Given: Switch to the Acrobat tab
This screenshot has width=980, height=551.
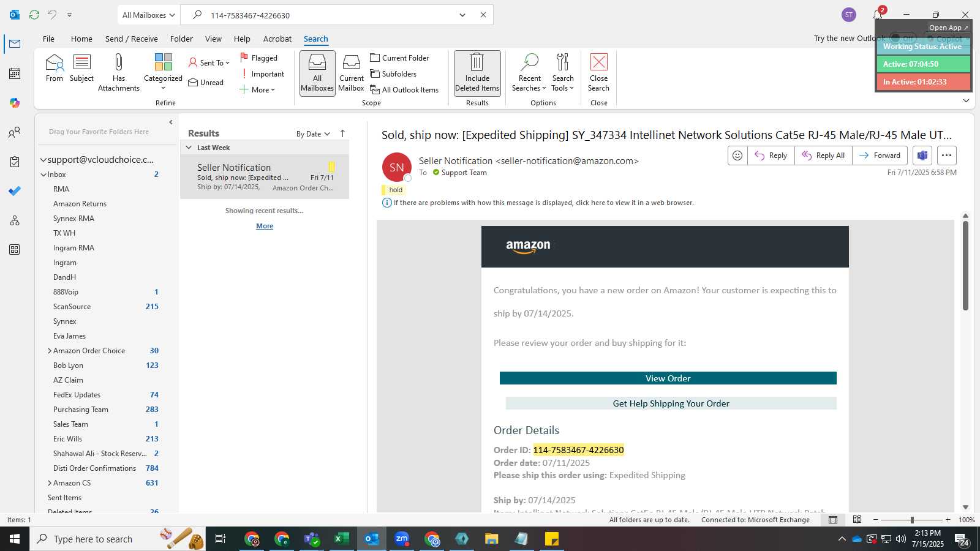Looking at the screenshot, I should 277,39.
